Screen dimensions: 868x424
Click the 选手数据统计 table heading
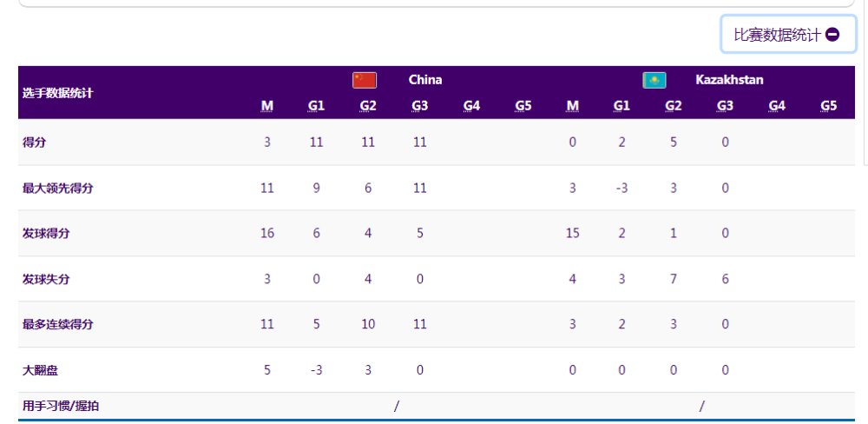[58, 93]
